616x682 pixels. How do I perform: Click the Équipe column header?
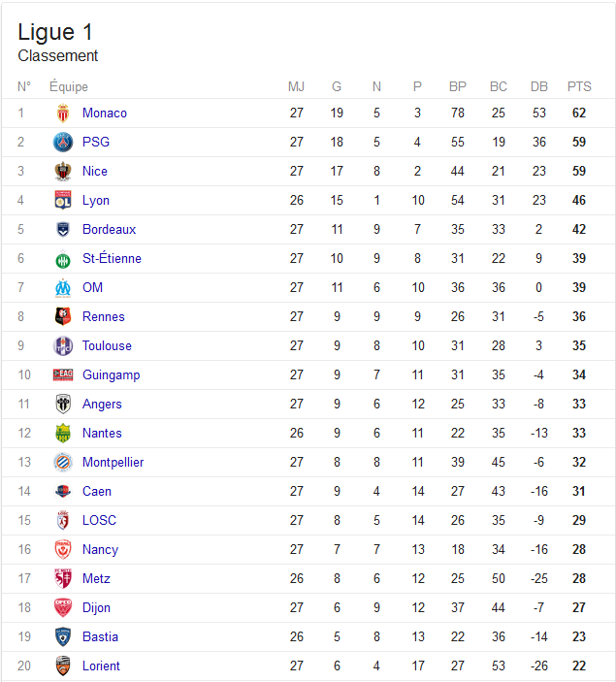coord(69,86)
